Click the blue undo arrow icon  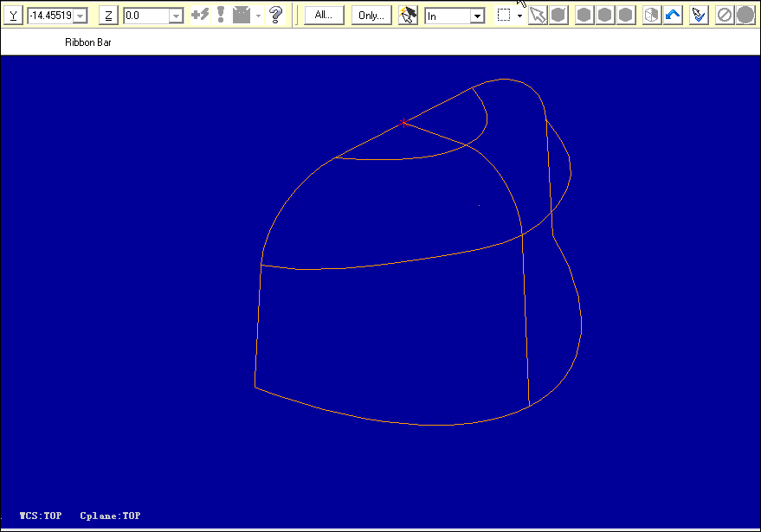click(674, 14)
